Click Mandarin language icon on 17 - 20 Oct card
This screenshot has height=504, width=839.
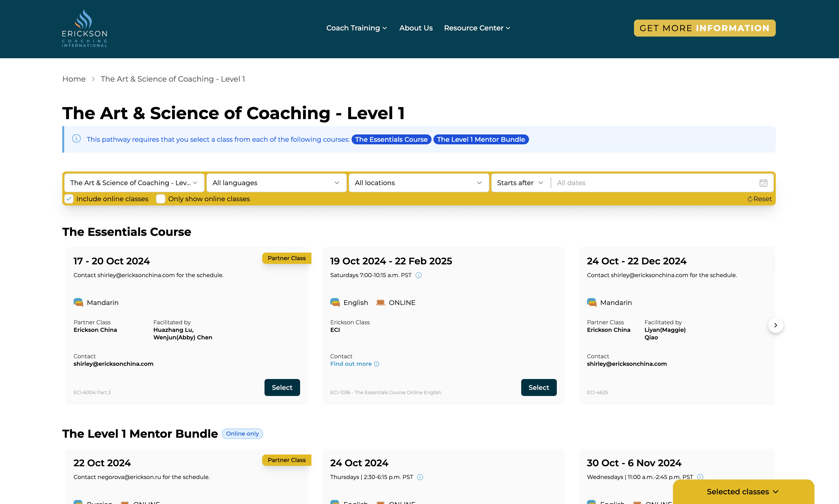(79, 302)
